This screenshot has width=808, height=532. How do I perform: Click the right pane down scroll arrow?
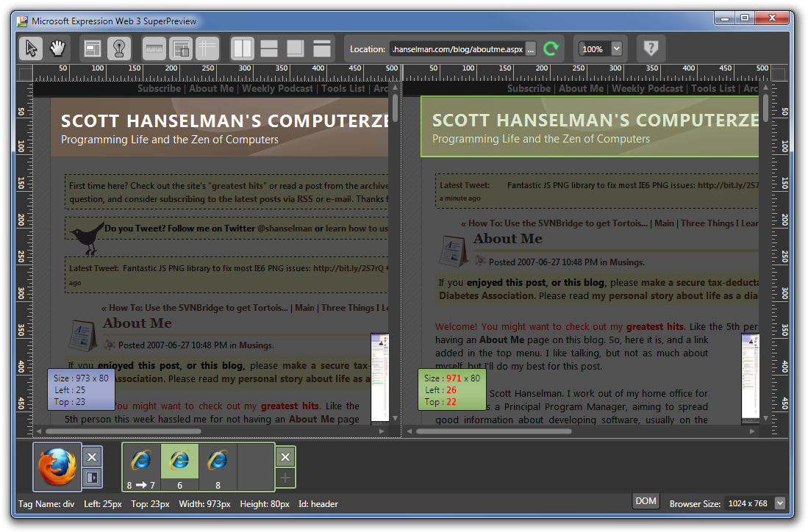point(766,418)
